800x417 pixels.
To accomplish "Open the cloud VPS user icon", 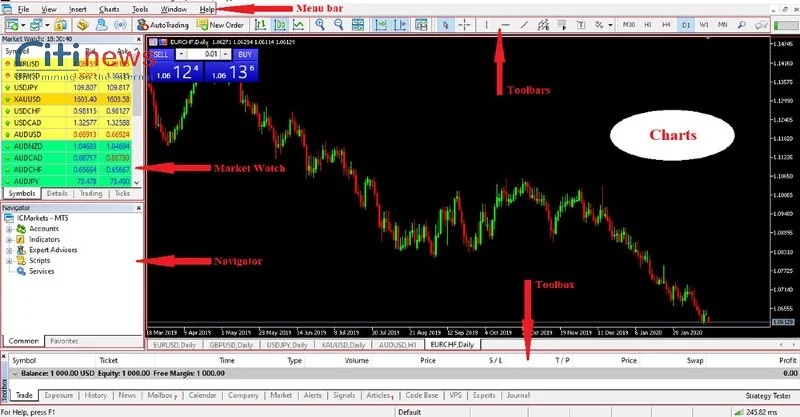I will pos(102,24).
